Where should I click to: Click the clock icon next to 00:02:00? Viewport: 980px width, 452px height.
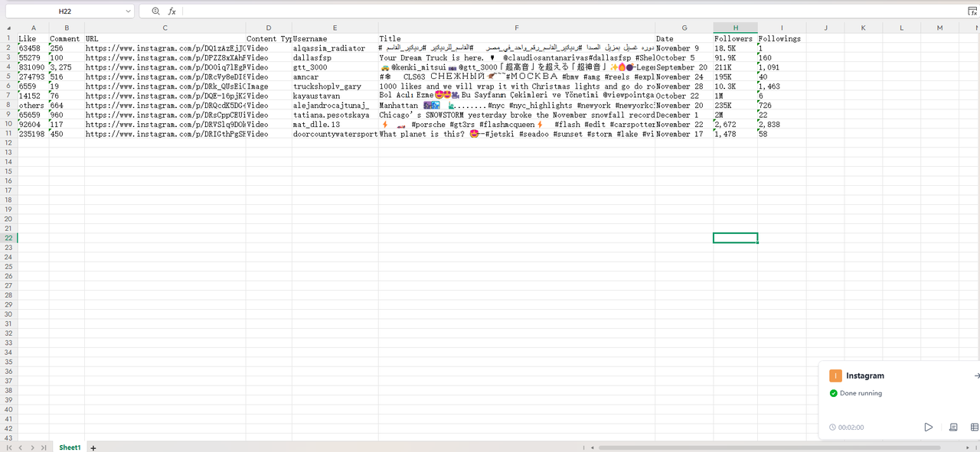[x=832, y=427]
